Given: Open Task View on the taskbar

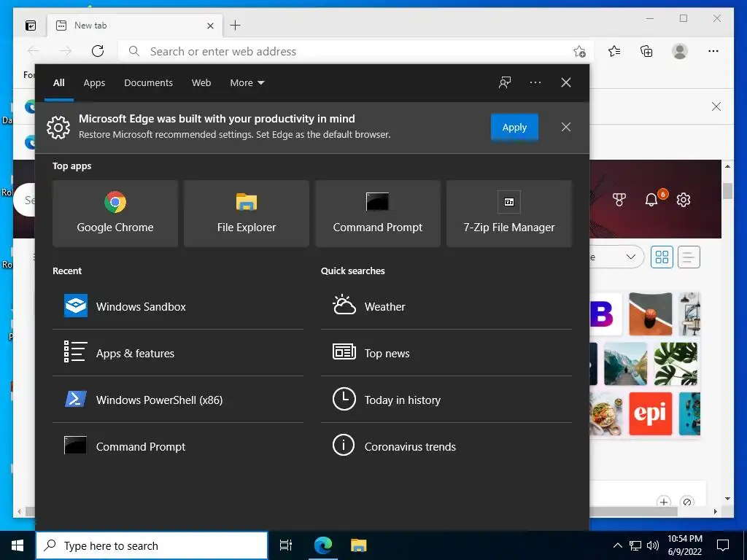Looking at the screenshot, I should (x=286, y=545).
